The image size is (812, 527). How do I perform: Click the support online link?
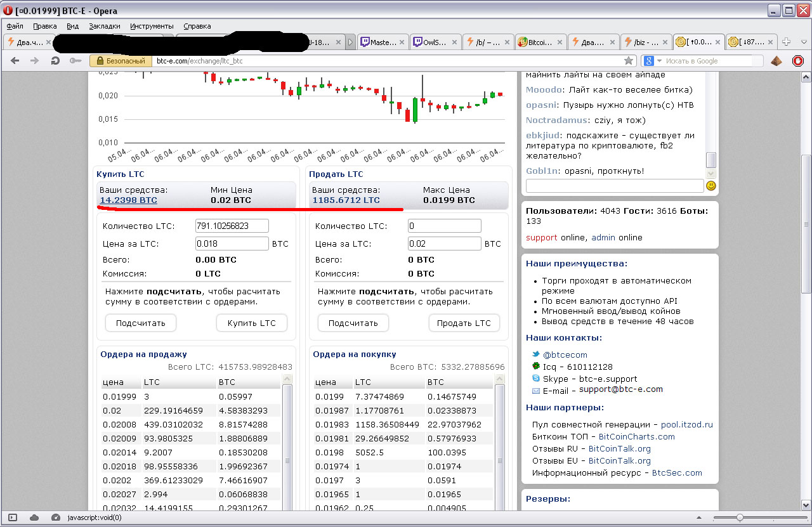542,237
